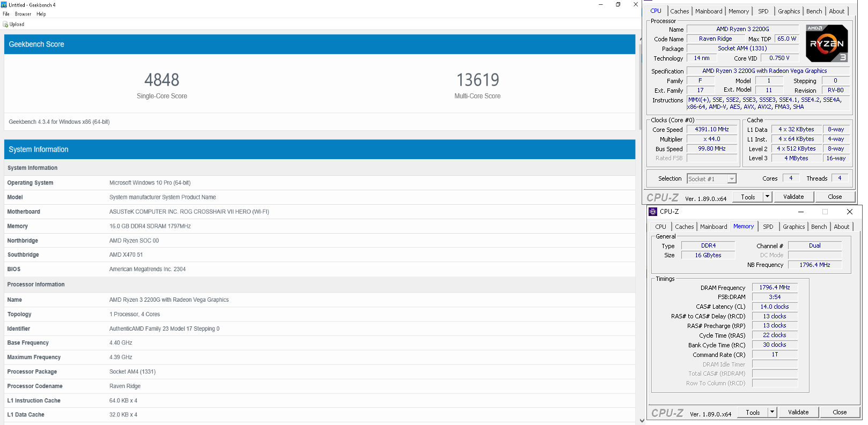
Task: Click Validate button in lower CPU-Z window
Action: coord(798,412)
